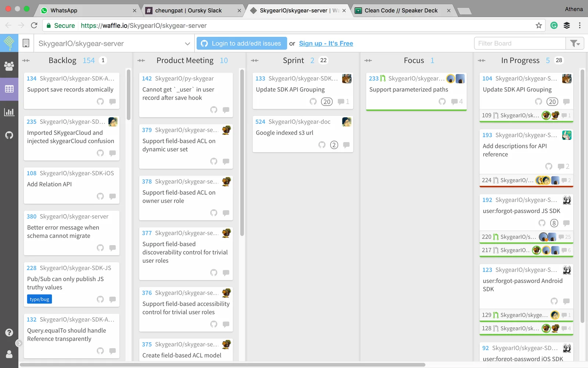Collapse the In Progress column

482,61
